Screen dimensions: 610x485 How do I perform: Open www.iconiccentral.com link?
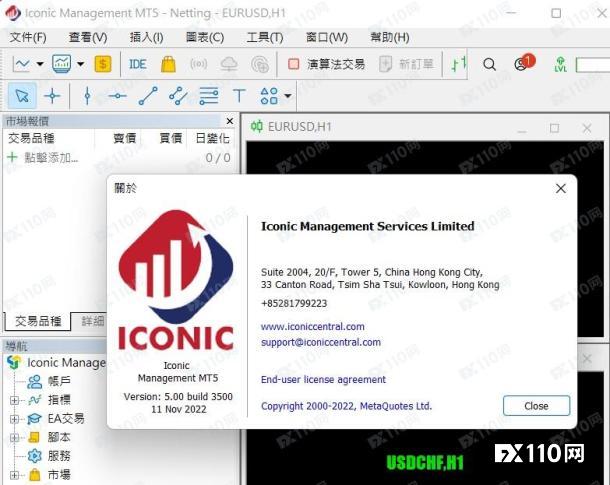coord(312,326)
